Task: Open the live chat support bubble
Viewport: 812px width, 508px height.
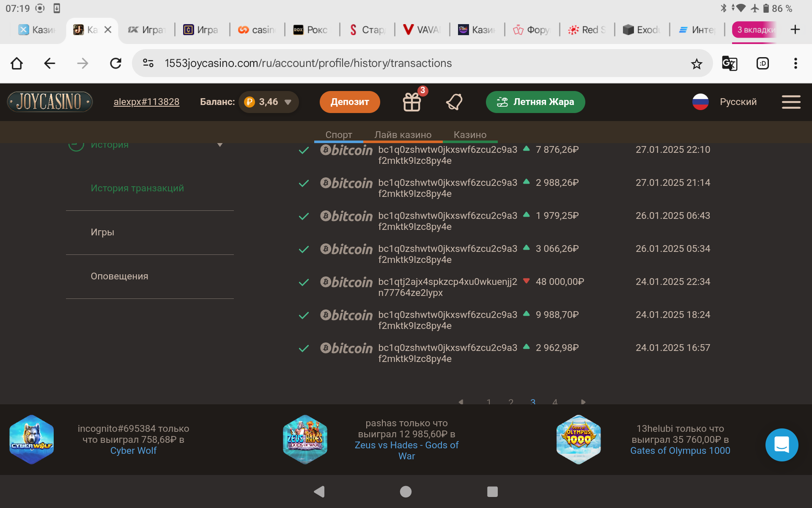Action: tap(782, 444)
